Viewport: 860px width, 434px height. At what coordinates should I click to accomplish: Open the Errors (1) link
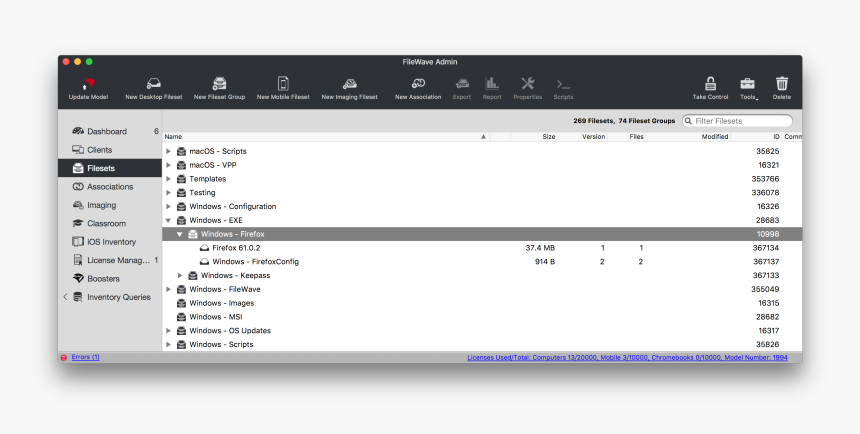coord(85,357)
